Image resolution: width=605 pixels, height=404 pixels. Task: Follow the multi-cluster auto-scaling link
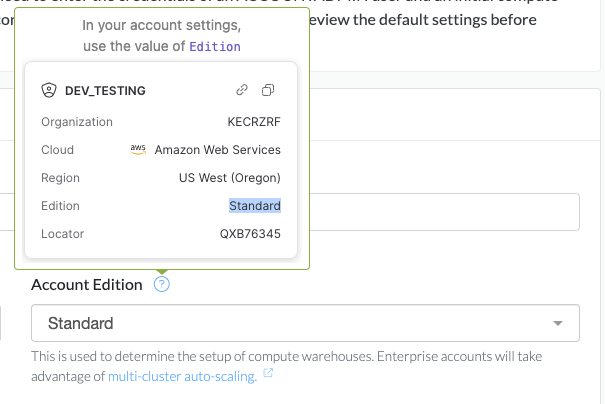pos(184,376)
